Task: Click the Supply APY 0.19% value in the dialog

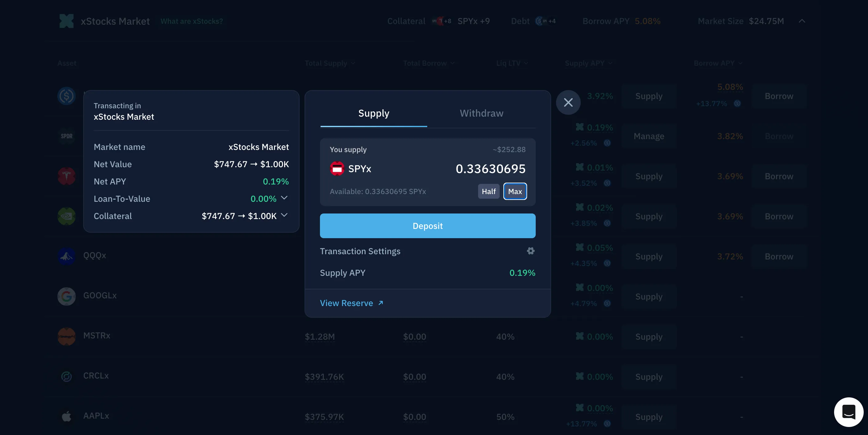Action: pyautogui.click(x=522, y=273)
